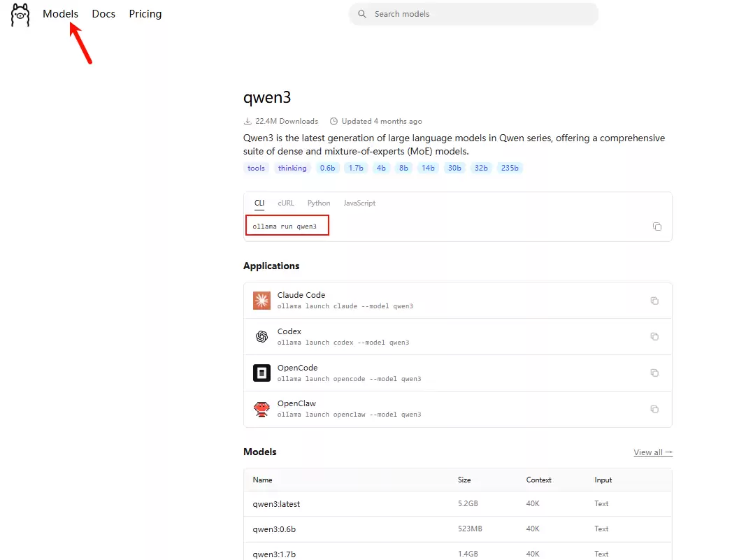Copy the ollama run qwen3 command
The width and height of the screenshot is (746, 560).
657,227
